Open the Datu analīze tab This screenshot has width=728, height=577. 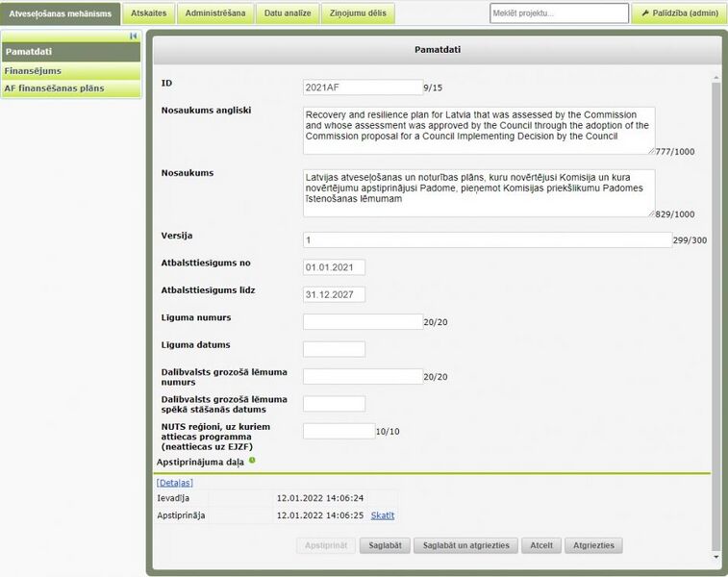288,13
